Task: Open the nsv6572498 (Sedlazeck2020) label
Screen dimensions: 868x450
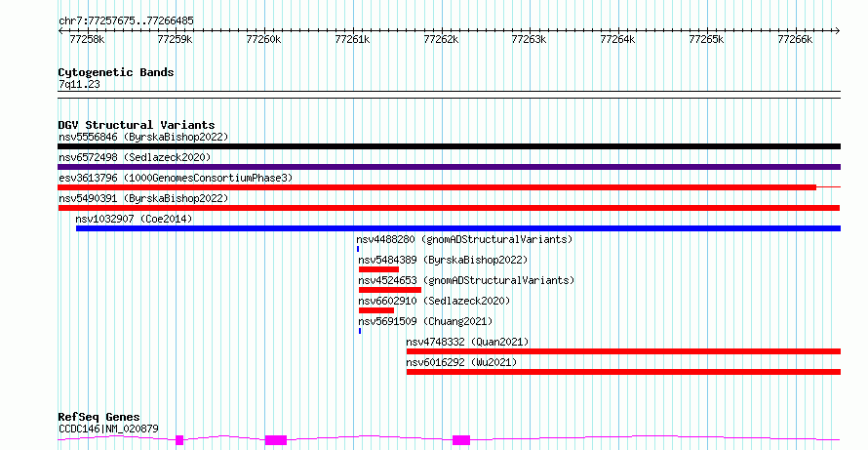Action: 135,157
